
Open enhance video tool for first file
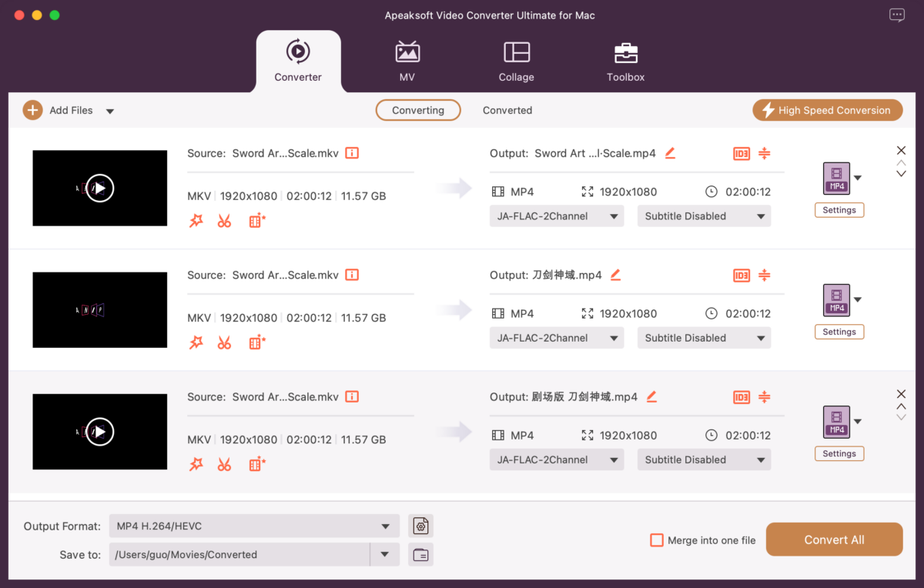point(257,221)
